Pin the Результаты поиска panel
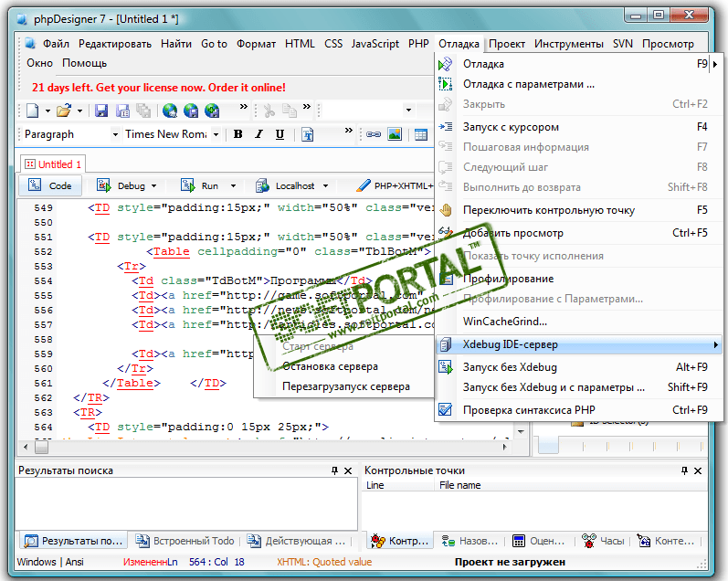 click(334, 471)
